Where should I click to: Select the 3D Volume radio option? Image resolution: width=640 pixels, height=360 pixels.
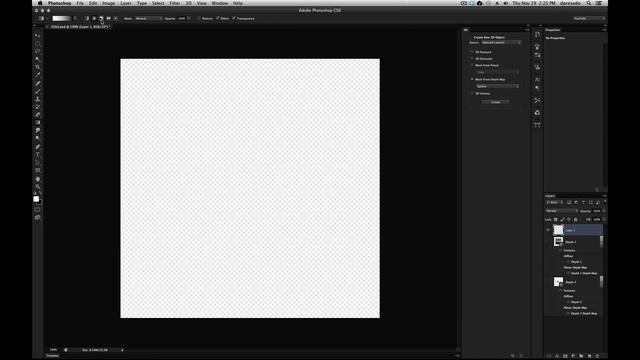tap(472, 93)
